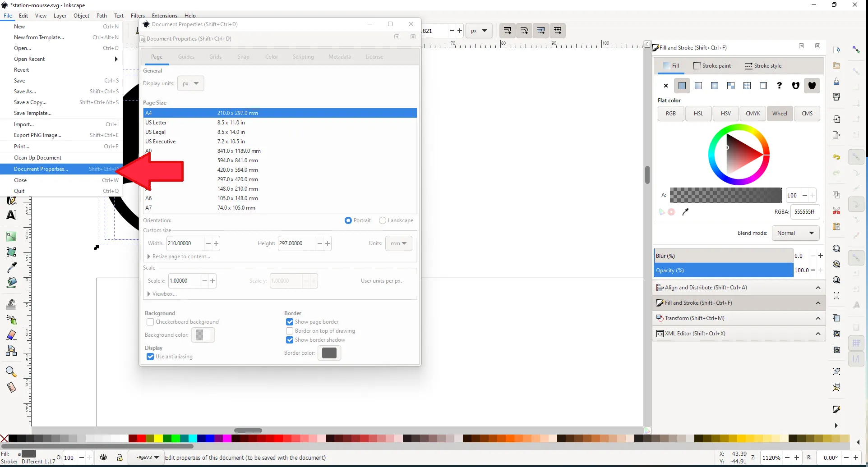Click the eyedropper pick color icon
This screenshot has width=868, height=467.
(685, 212)
